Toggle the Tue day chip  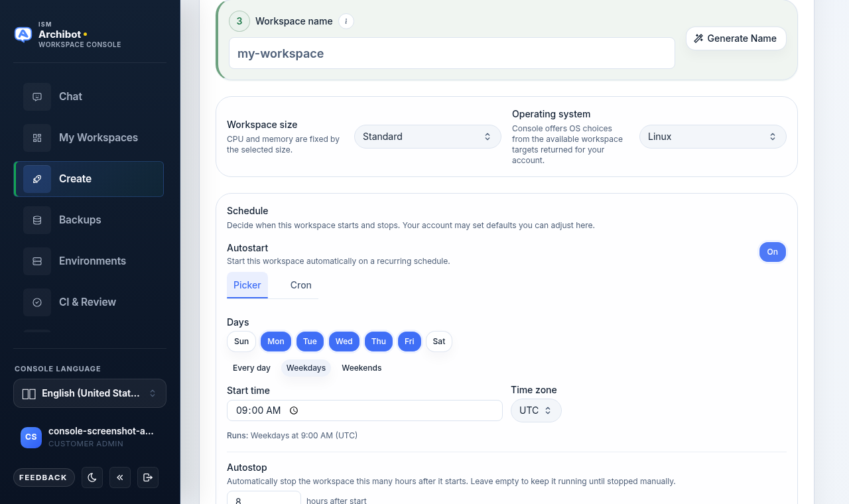pos(310,342)
